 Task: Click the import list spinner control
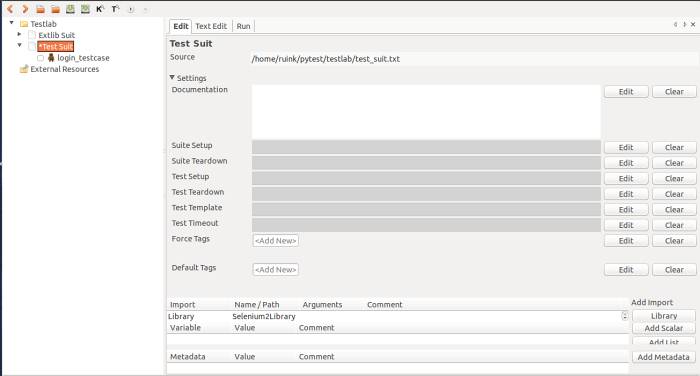[x=625, y=316]
